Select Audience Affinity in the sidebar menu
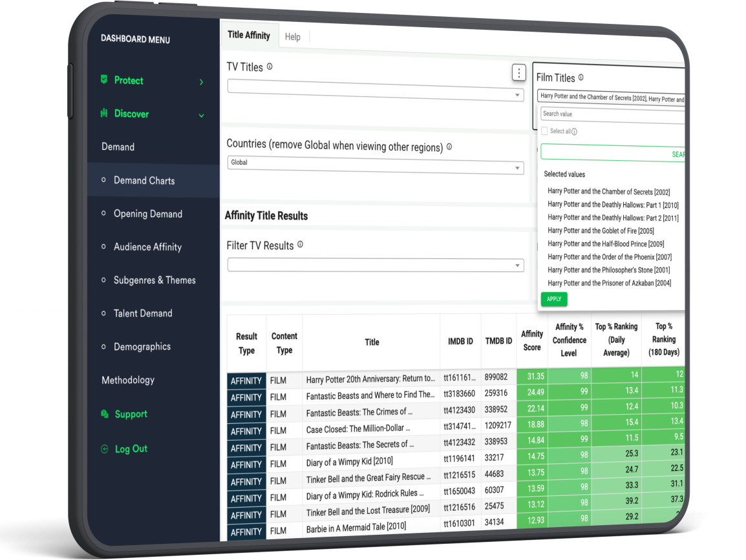 pyautogui.click(x=147, y=247)
